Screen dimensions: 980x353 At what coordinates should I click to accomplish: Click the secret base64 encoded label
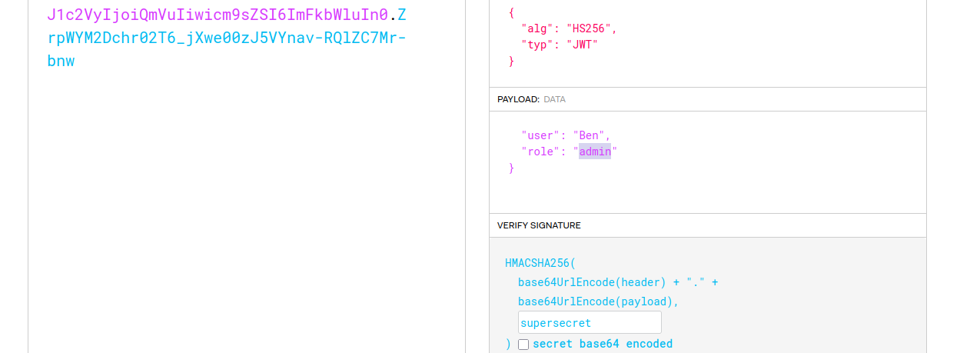(603, 344)
